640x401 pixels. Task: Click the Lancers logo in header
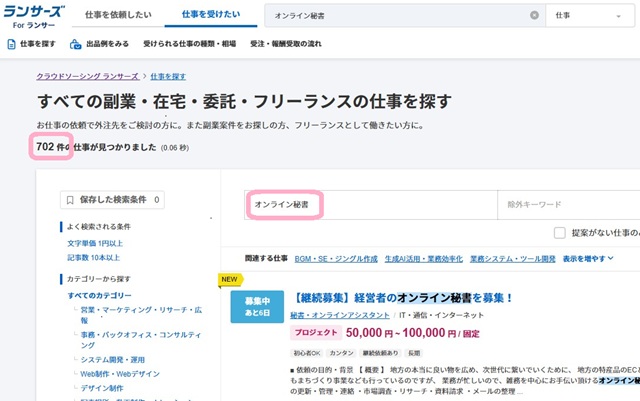click(36, 15)
